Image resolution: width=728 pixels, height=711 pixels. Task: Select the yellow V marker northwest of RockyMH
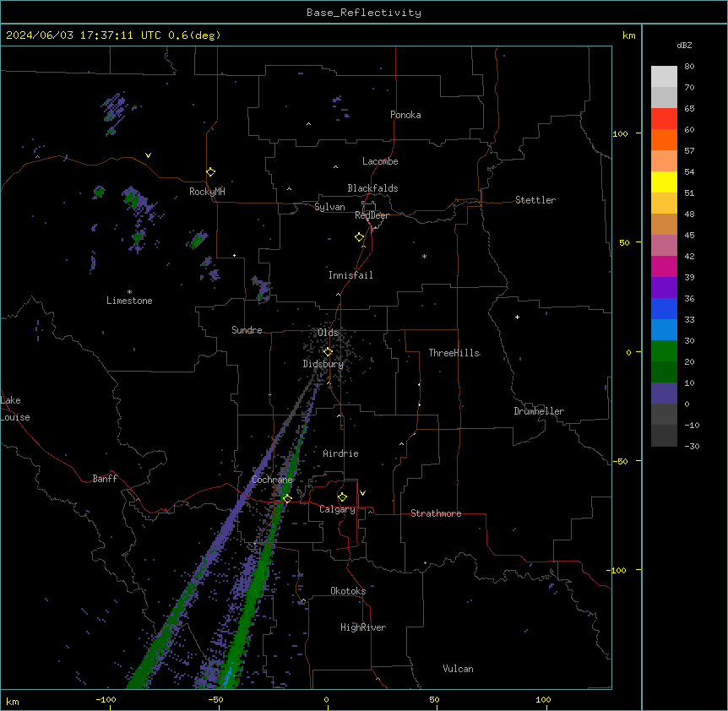tap(148, 155)
